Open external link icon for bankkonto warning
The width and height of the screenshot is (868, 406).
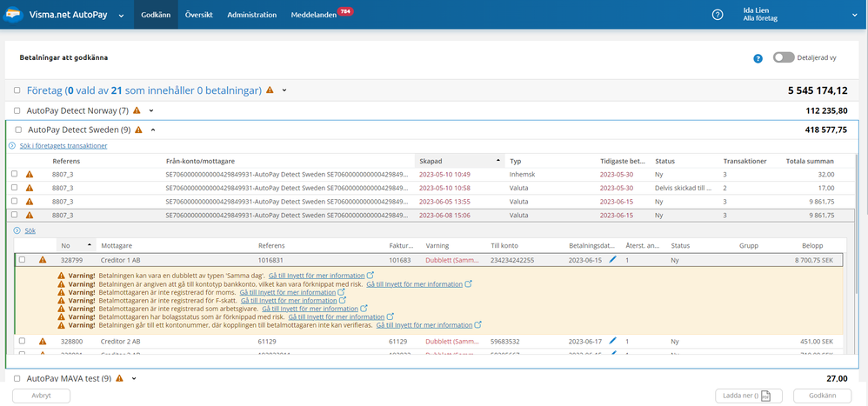click(468, 283)
